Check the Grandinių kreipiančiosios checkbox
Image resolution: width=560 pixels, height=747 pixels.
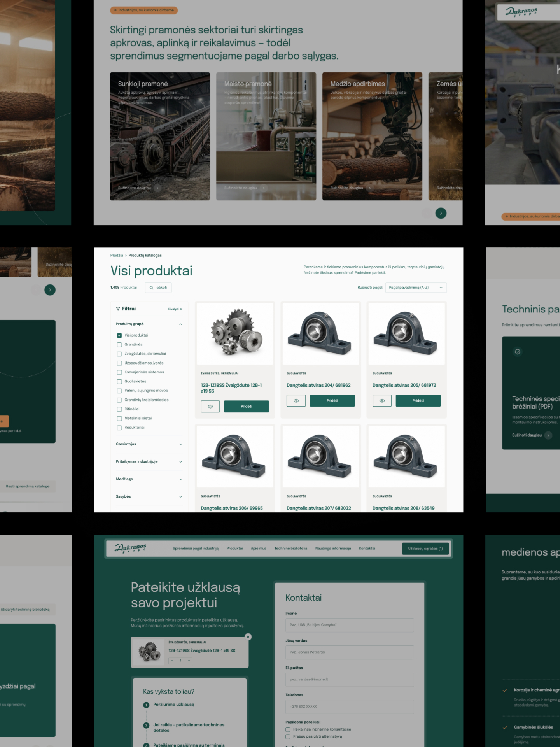119,400
